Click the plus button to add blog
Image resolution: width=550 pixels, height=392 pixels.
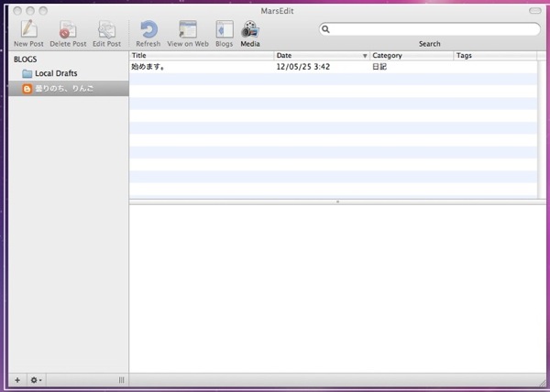click(17, 380)
